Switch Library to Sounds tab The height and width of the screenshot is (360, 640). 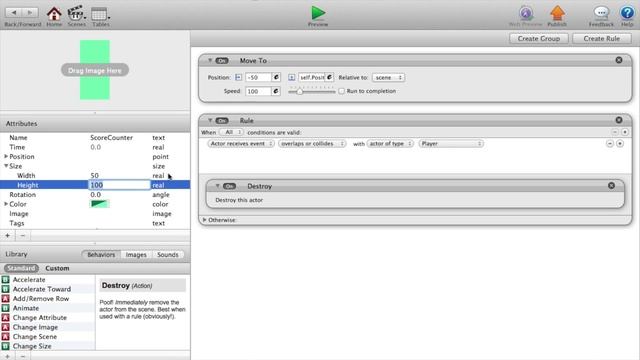click(x=168, y=255)
